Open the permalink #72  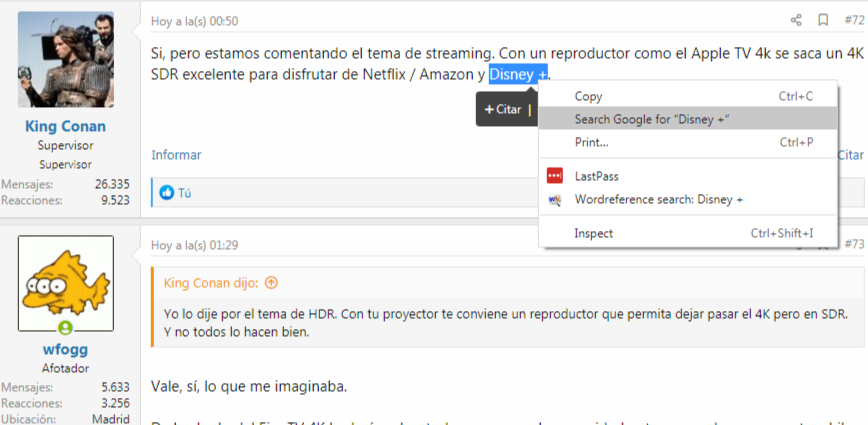[x=854, y=20]
